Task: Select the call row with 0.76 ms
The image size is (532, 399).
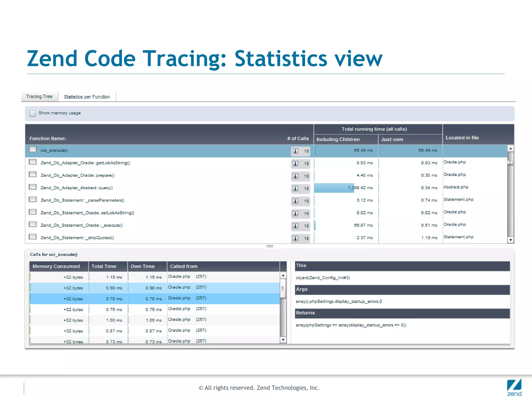Action: click(155, 309)
